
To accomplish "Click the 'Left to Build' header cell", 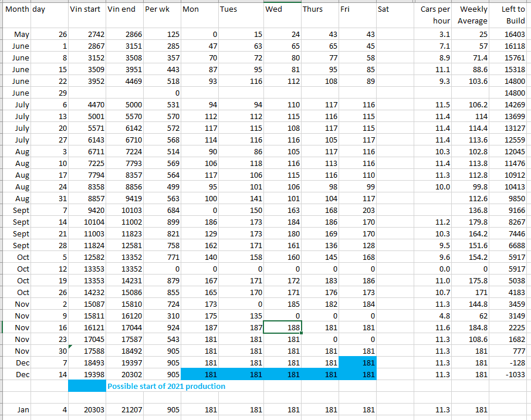I will (512, 15).
